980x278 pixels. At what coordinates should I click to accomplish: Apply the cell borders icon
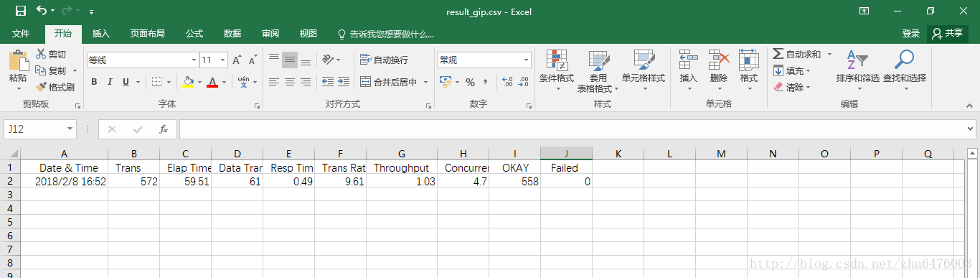[x=157, y=82]
